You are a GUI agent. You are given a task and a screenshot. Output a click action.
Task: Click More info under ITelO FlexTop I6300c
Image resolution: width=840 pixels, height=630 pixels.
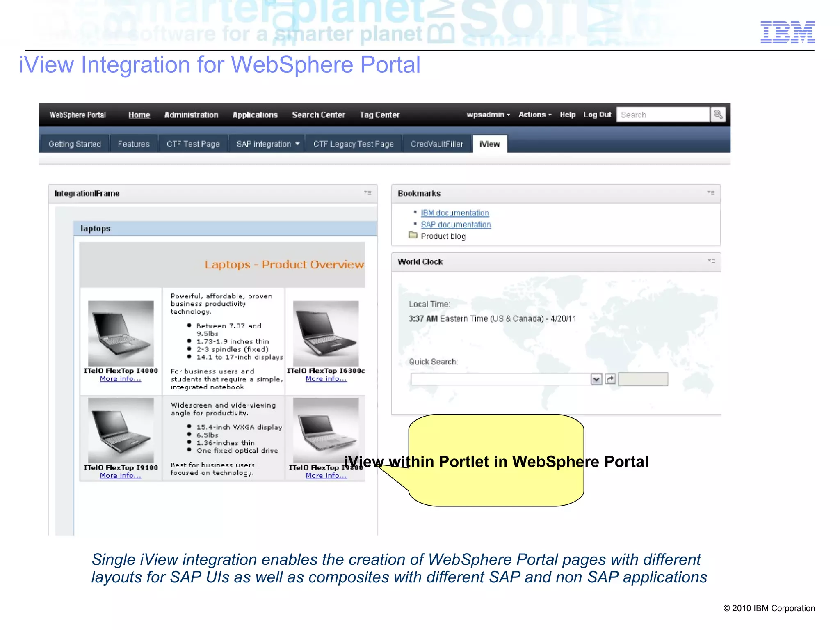[326, 378]
